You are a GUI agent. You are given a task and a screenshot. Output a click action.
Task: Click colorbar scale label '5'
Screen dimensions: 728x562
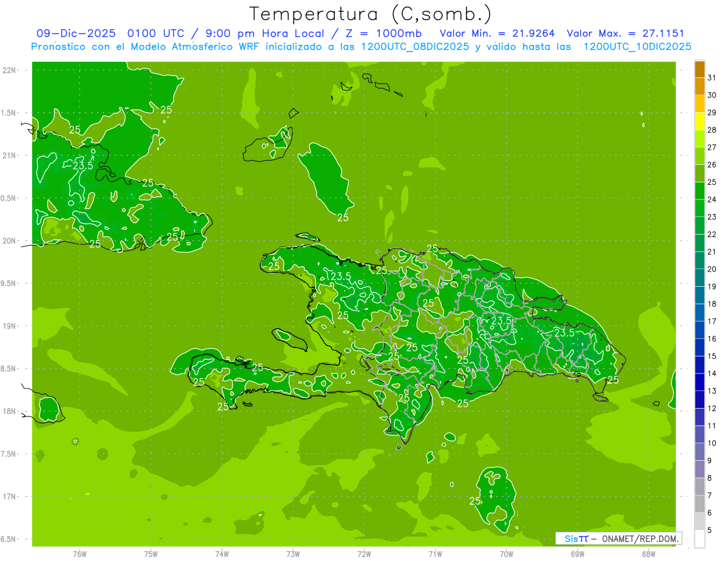pyautogui.click(x=710, y=530)
